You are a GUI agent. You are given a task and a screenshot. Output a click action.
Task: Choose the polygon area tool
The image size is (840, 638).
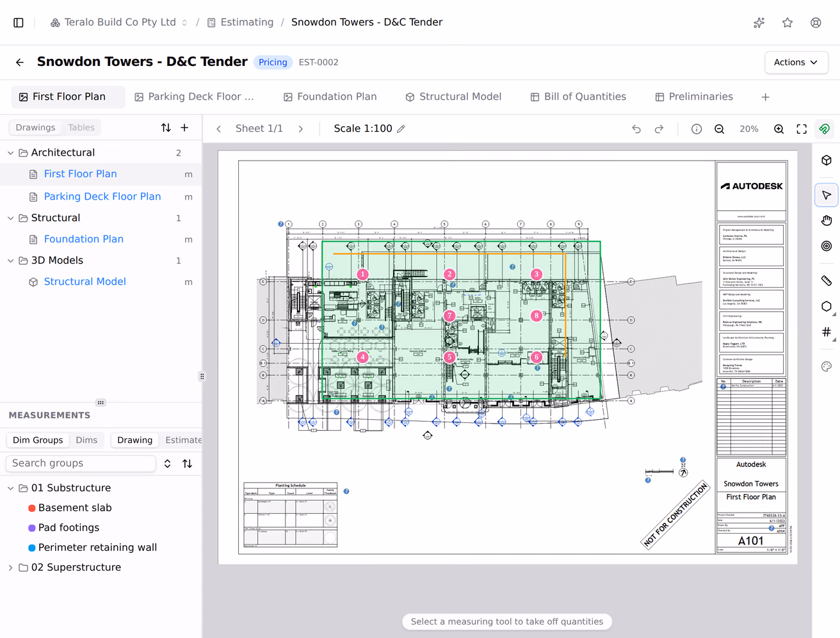click(x=827, y=307)
